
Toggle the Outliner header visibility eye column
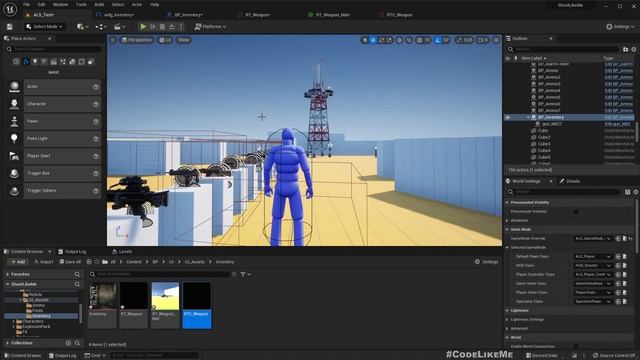click(508, 58)
